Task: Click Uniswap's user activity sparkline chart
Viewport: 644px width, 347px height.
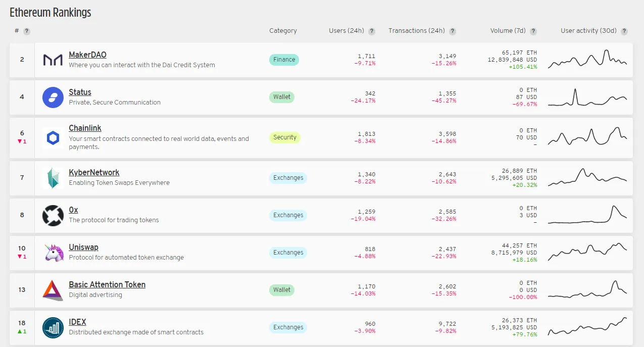Action: tap(587, 251)
